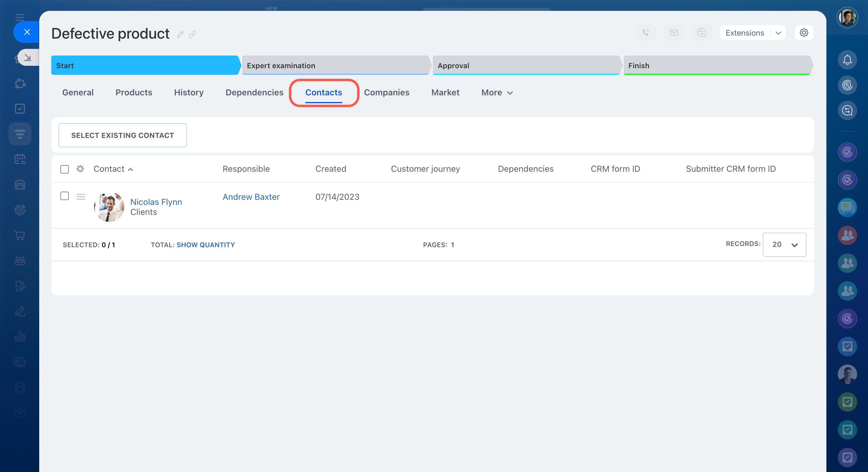Move item to Finish stage
This screenshot has width=868, height=472.
(718, 65)
